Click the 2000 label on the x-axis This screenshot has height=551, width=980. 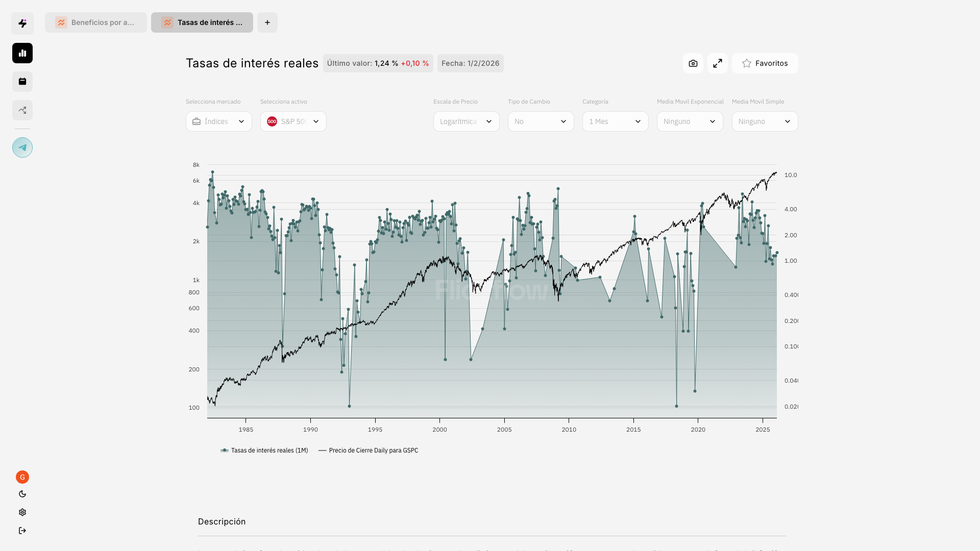[439, 430]
